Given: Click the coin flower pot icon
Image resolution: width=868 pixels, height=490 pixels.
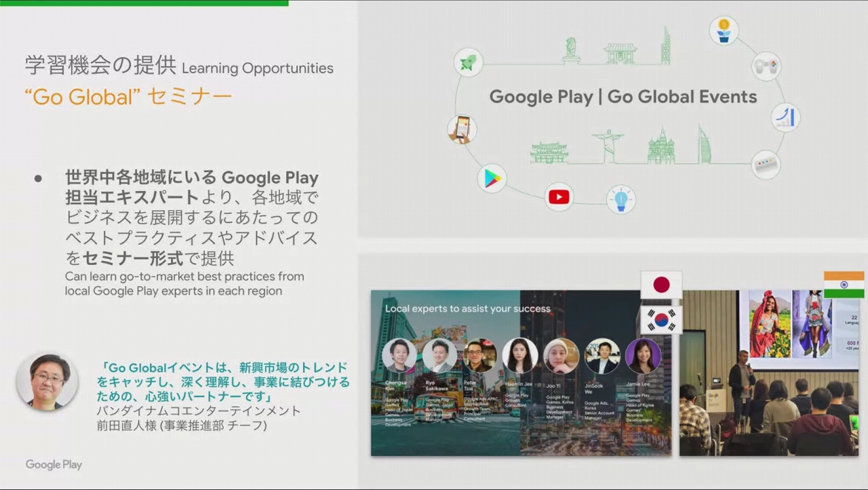Looking at the screenshot, I should pos(724,30).
